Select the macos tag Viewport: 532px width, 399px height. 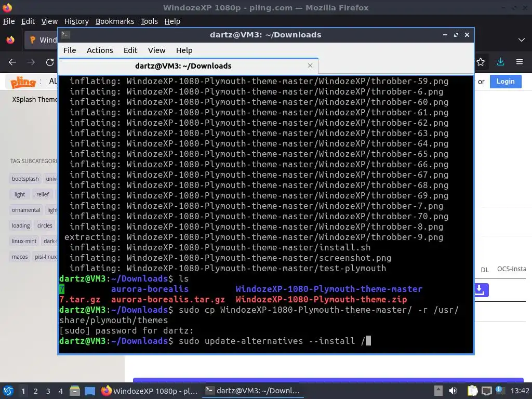coord(20,257)
